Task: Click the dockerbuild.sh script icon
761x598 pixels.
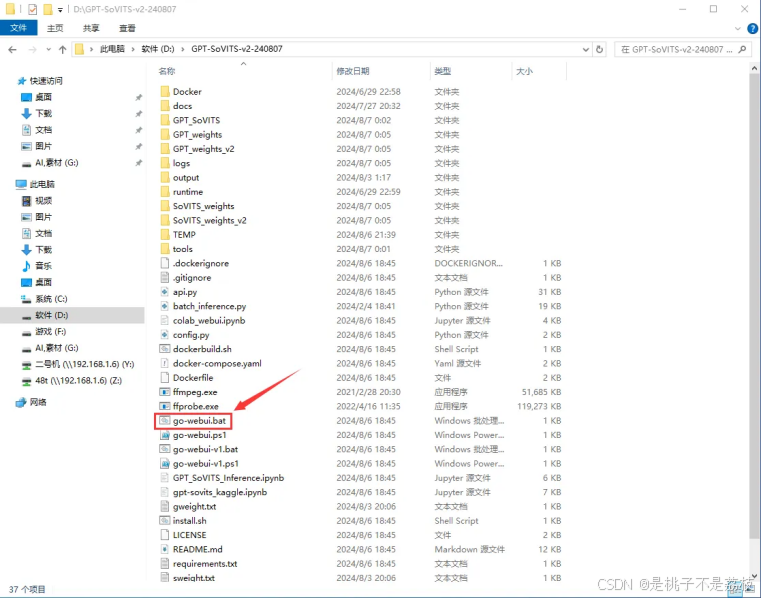Action: (165, 349)
